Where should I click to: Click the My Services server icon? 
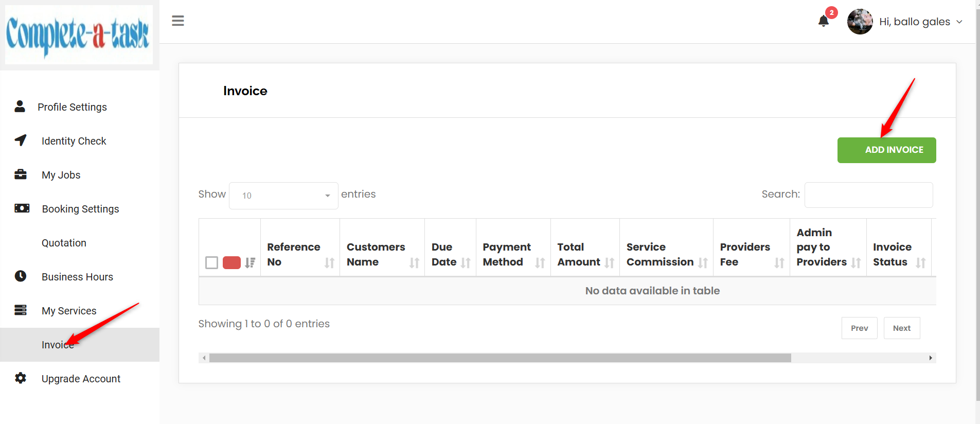point(21,310)
